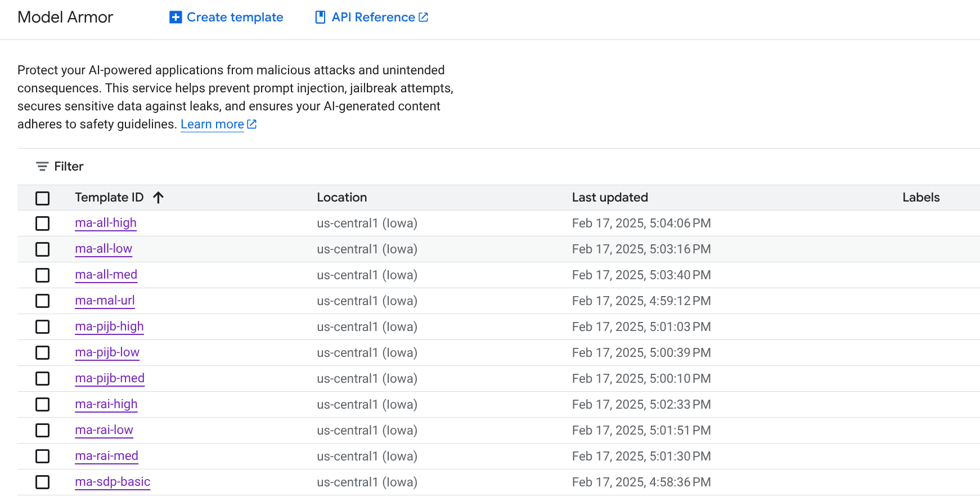Image resolution: width=980 pixels, height=501 pixels.
Task: Check the box for ma-all-low
Action: [x=42, y=249]
